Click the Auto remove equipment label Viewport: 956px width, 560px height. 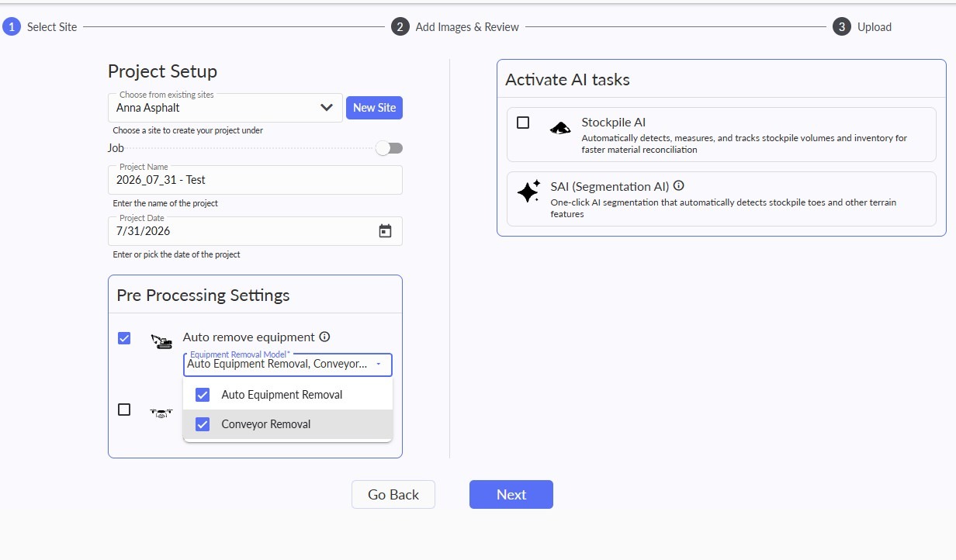(249, 337)
